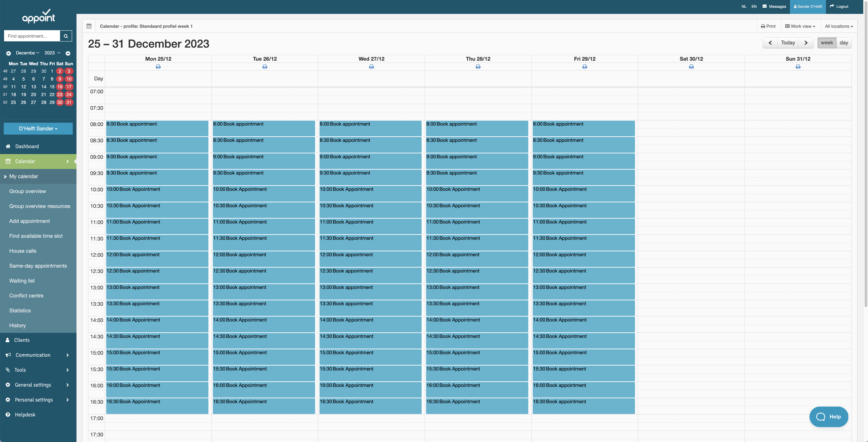This screenshot has height=442, width=868.
Task: Click the next-week arrow beside Today
Action: [806, 43]
